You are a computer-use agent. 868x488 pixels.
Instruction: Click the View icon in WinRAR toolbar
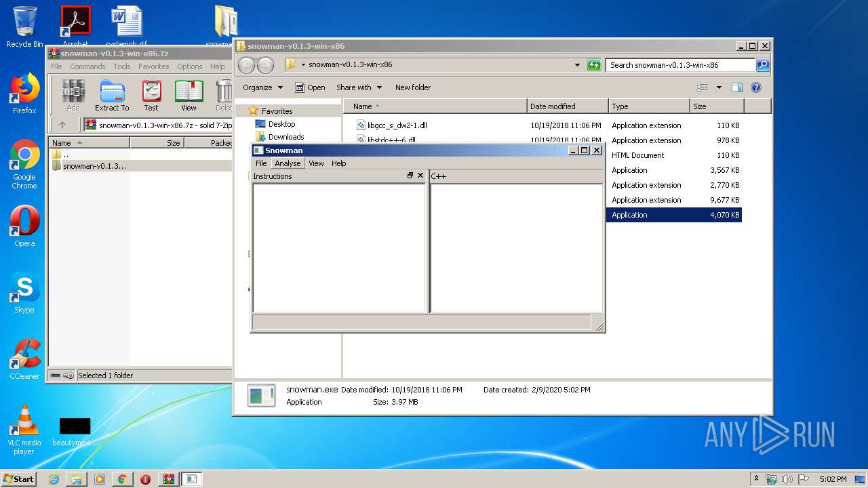pyautogui.click(x=189, y=96)
